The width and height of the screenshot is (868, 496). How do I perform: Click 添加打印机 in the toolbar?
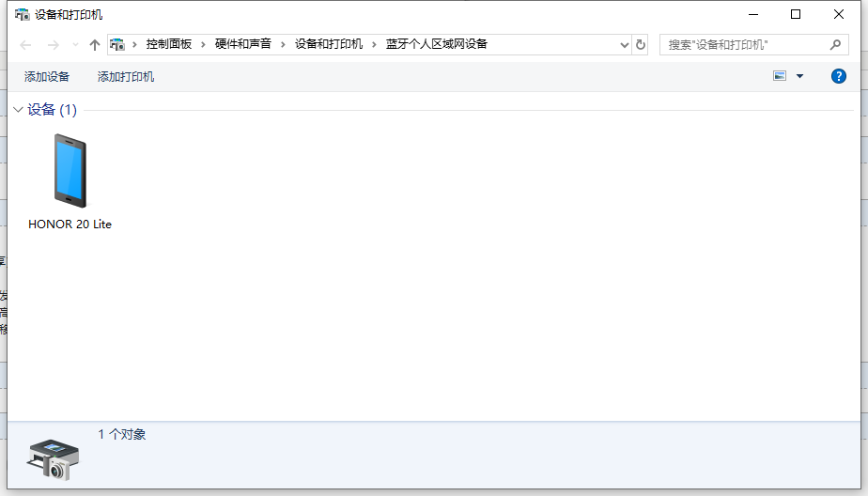(x=126, y=77)
